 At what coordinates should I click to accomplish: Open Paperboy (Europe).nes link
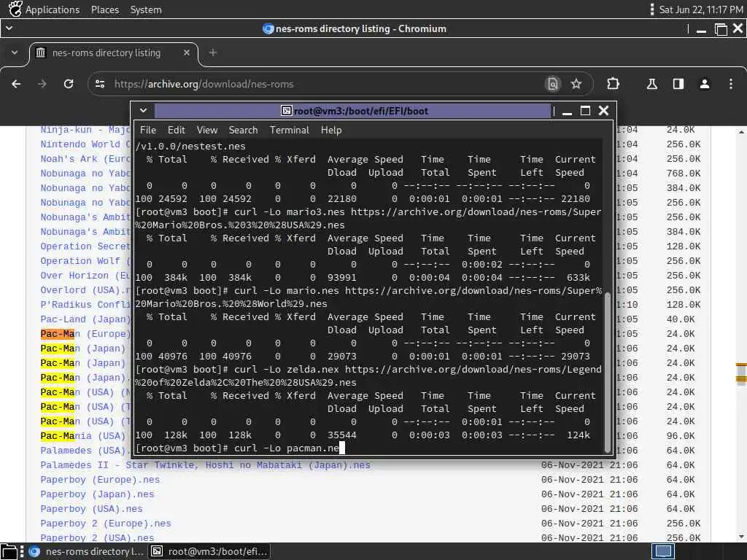100,480
